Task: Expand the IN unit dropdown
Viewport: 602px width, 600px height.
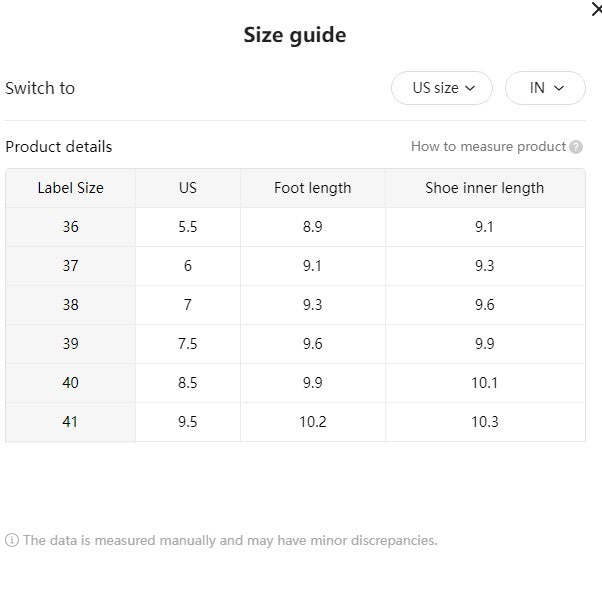Action: [x=545, y=88]
